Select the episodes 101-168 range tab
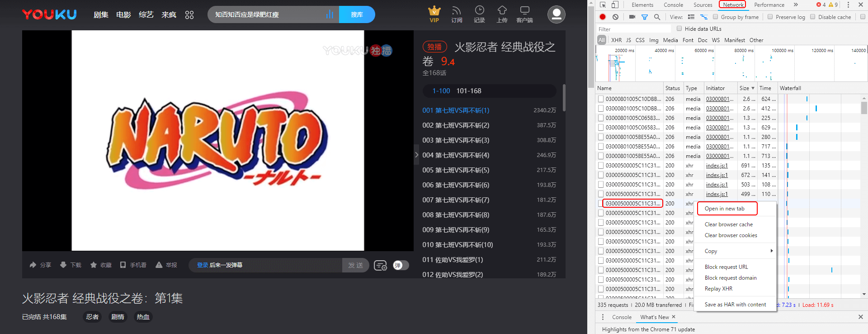 [469, 91]
